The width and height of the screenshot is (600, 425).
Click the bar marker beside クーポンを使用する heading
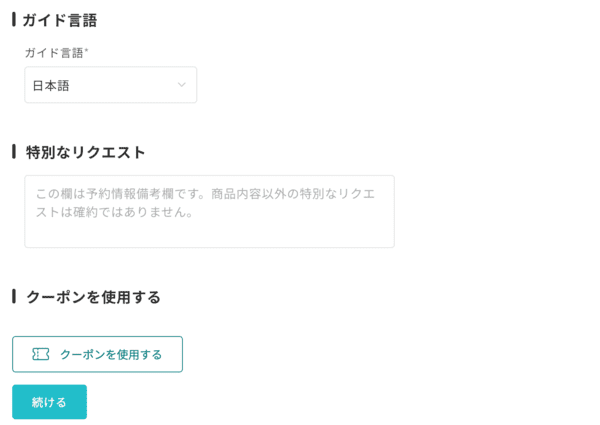(14, 296)
